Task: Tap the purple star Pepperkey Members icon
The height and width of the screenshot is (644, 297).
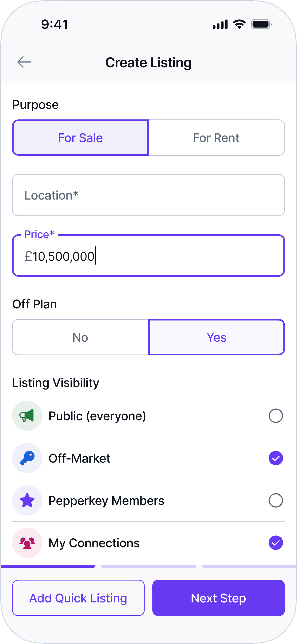Action: (27, 500)
